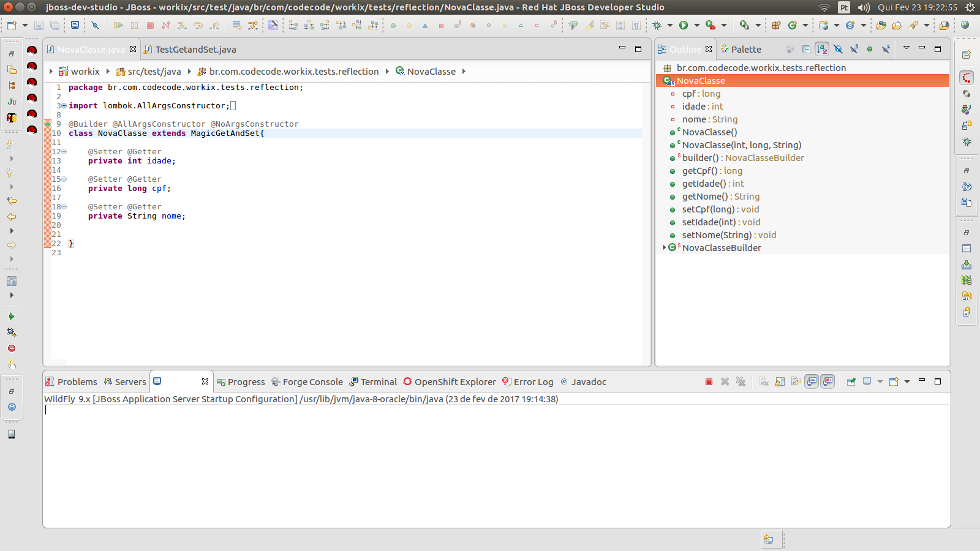
Task: Toggle show console on standard output change
Action: [x=812, y=381]
